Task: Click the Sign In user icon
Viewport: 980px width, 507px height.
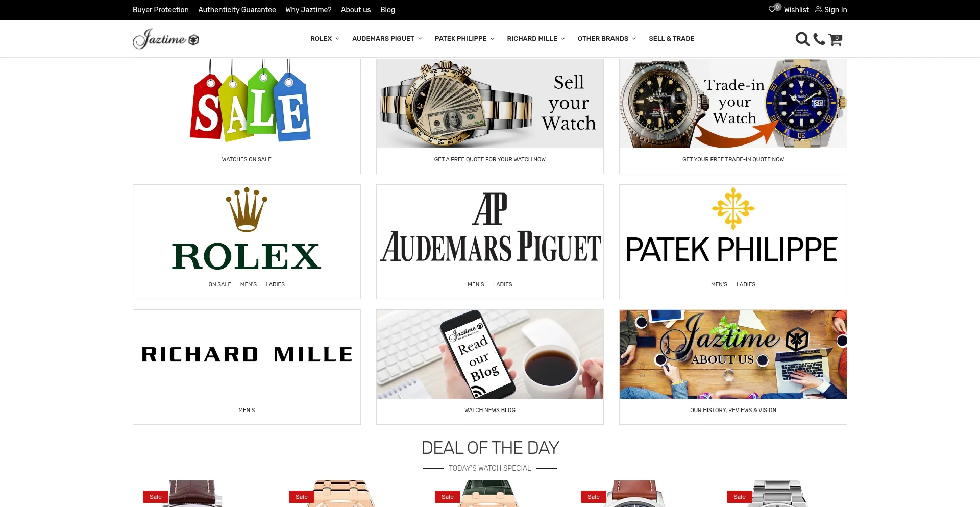Action: pyautogui.click(x=819, y=9)
